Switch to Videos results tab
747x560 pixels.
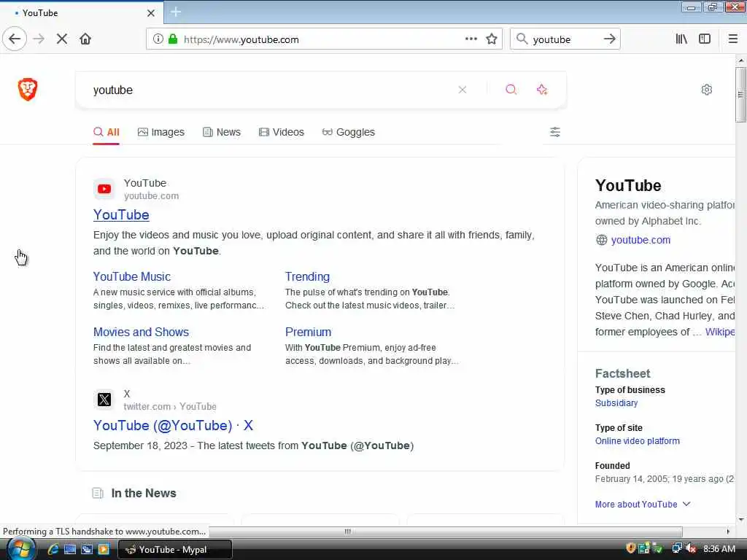[281, 132]
